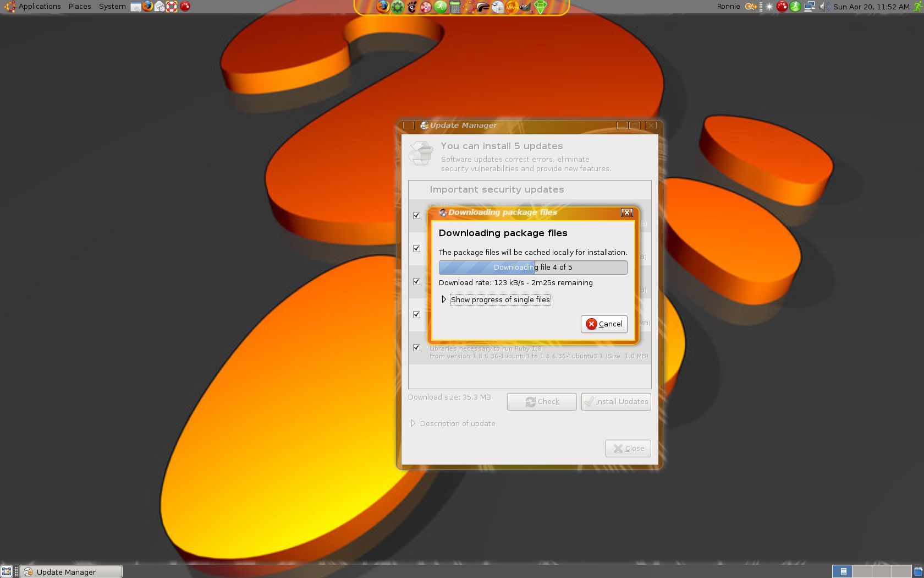The width and height of the screenshot is (924, 578).
Task: Open the red CD disc application icon
Action: tap(426, 7)
